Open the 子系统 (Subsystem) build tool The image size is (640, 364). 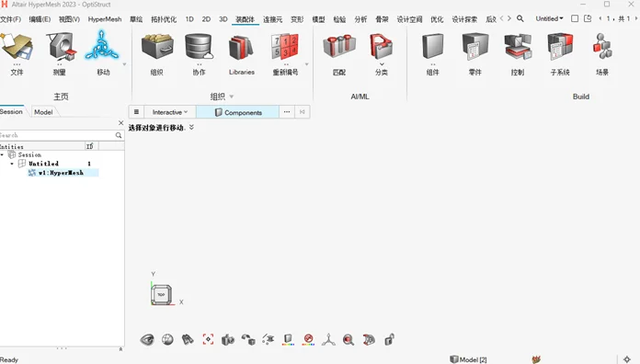(560, 47)
